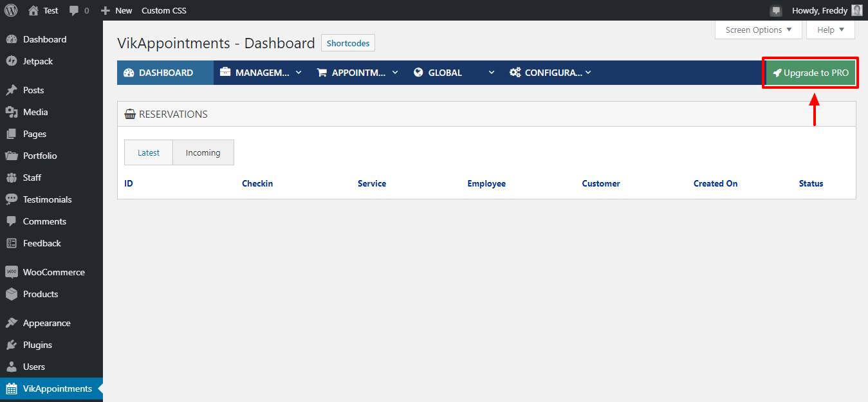
Task: Click the WooCommerce icon
Action: pos(12,272)
